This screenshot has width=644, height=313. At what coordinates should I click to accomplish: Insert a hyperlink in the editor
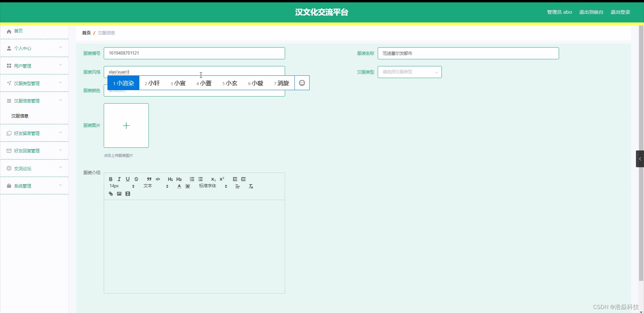[x=110, y=194]
